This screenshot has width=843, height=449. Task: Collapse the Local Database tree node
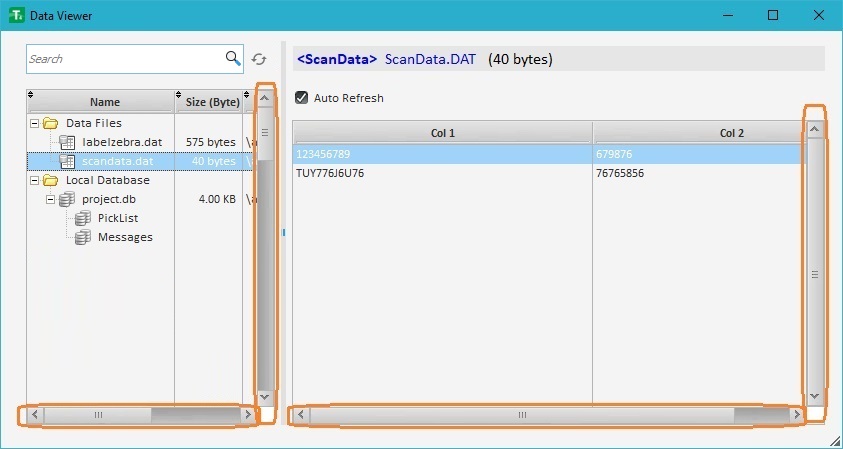click(34, 181)
